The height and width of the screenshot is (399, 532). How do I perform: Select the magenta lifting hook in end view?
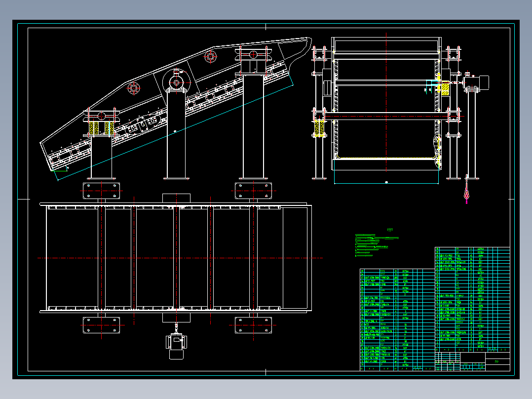[x=467, y=194]
